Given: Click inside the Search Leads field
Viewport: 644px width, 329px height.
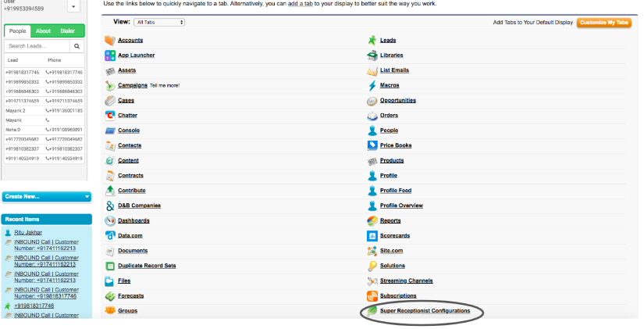Looking at the screenshot, I should [37, 46].
